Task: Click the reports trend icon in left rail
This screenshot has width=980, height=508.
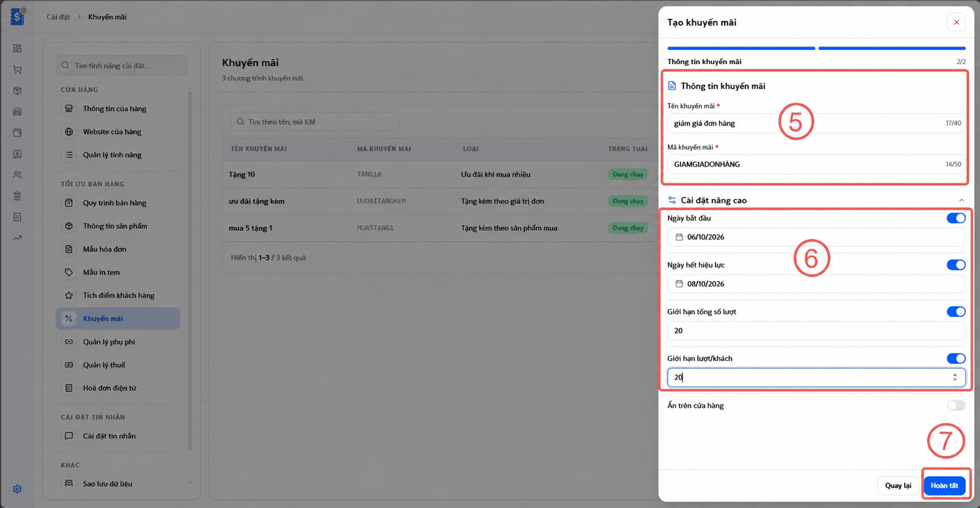Action: pyautogui.click(x=17, y=238)
